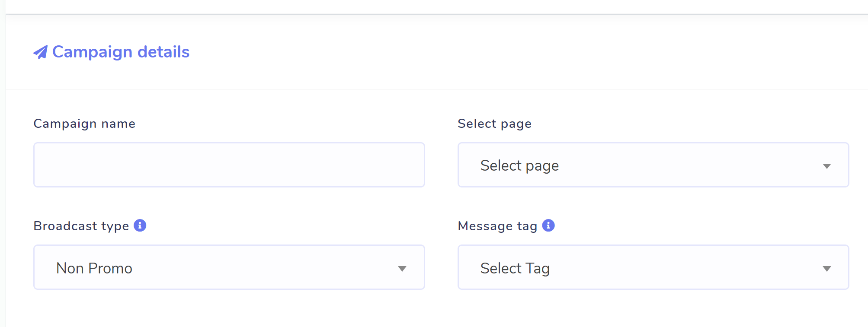Image resolution: width=868 pixels, height=327 pixels.
Task: Open the Select page dropdown
Action: [653, 165]
